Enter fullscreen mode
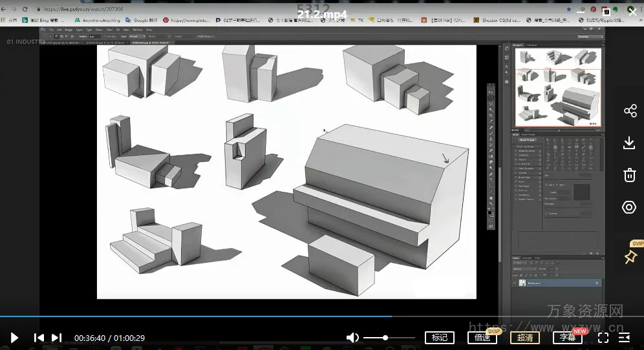The image size is (644, 350). [603, 337]
